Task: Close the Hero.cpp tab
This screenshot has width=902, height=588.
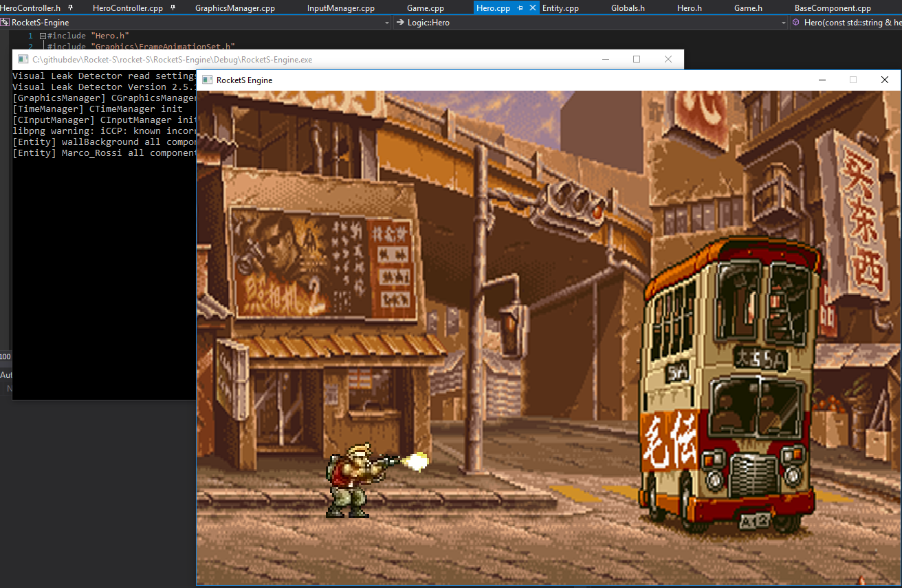Action: pos(533,8)
